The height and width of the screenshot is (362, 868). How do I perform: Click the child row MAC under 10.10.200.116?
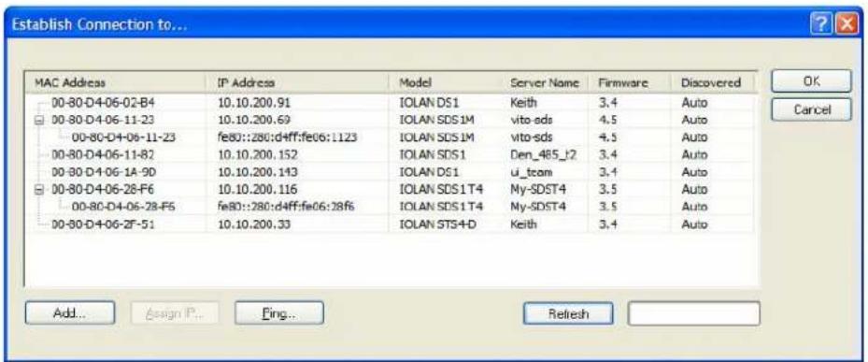[124, 206]
